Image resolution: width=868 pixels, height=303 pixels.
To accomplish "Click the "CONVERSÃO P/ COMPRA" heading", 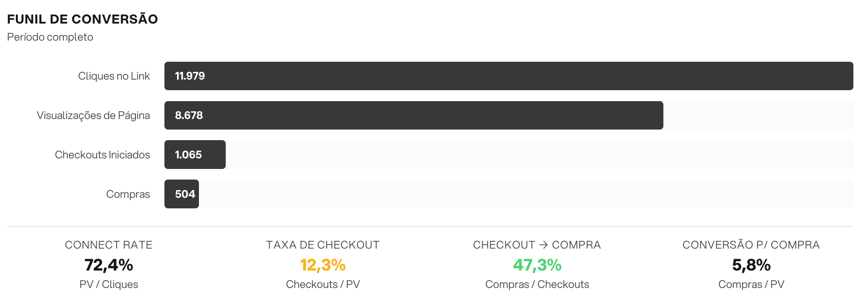I will pyautogui.click(x=751, y=245).
